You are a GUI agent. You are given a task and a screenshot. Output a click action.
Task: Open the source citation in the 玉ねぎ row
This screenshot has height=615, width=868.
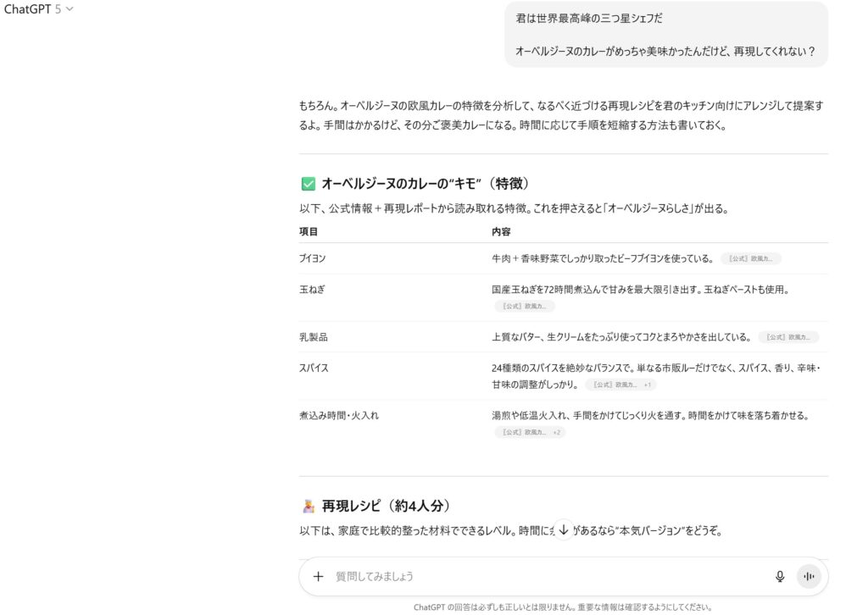(525, 306)
